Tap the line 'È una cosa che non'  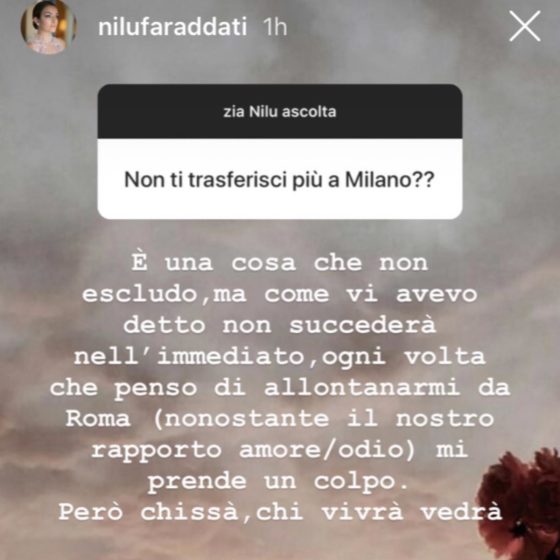(x=280, y=263)
